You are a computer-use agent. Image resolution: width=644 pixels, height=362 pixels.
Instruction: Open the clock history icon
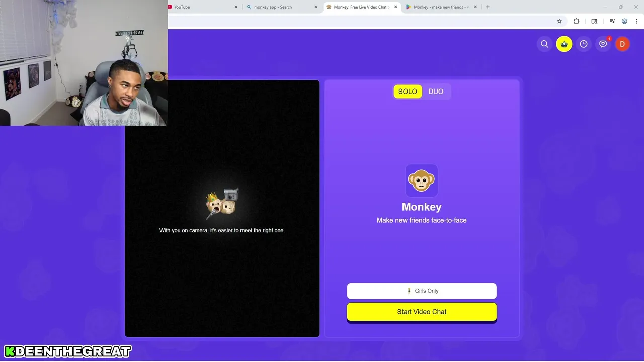[x=584, y=44]
